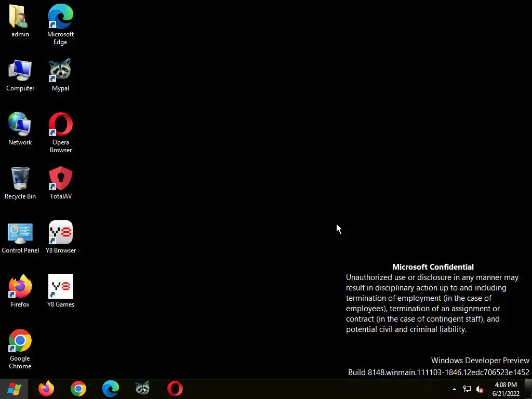Select the Recycle Bin desktop icon
The width and height of the screenshot is (532, 399).
(20, 183)
